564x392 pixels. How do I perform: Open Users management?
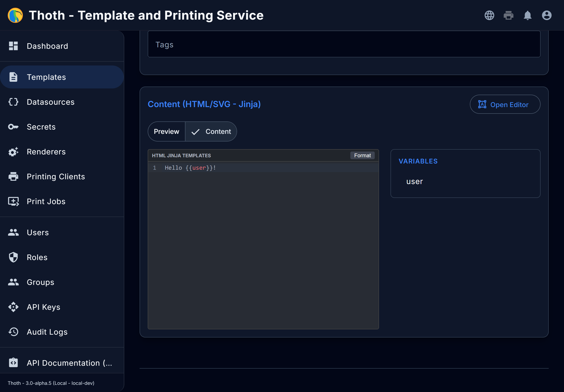[x=62, y=232]
